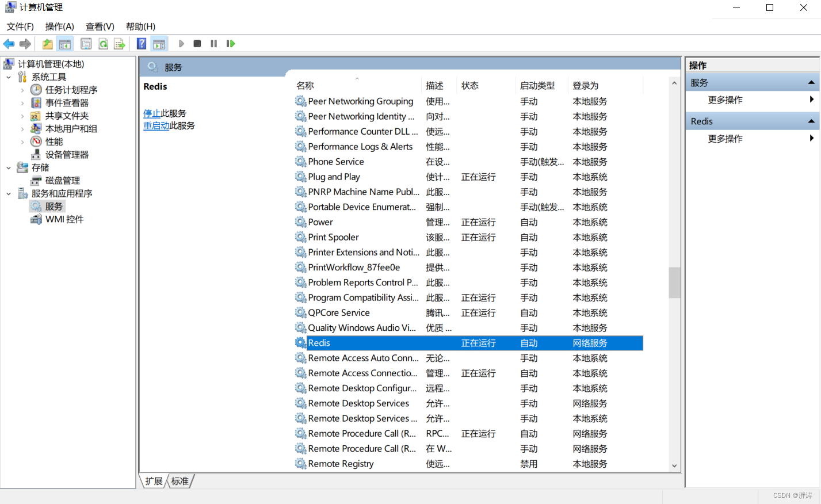Sort by the 启动类型 column header

[x=541, y=85]
